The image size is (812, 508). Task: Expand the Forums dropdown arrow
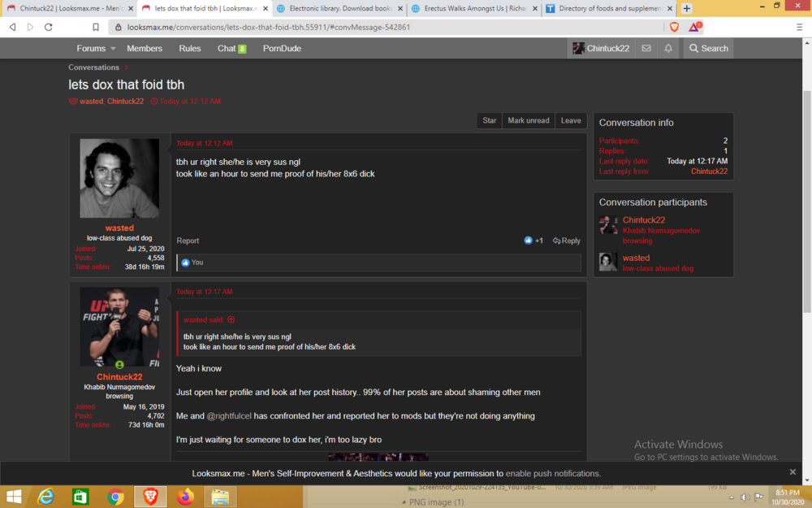[x=113, y=48]
